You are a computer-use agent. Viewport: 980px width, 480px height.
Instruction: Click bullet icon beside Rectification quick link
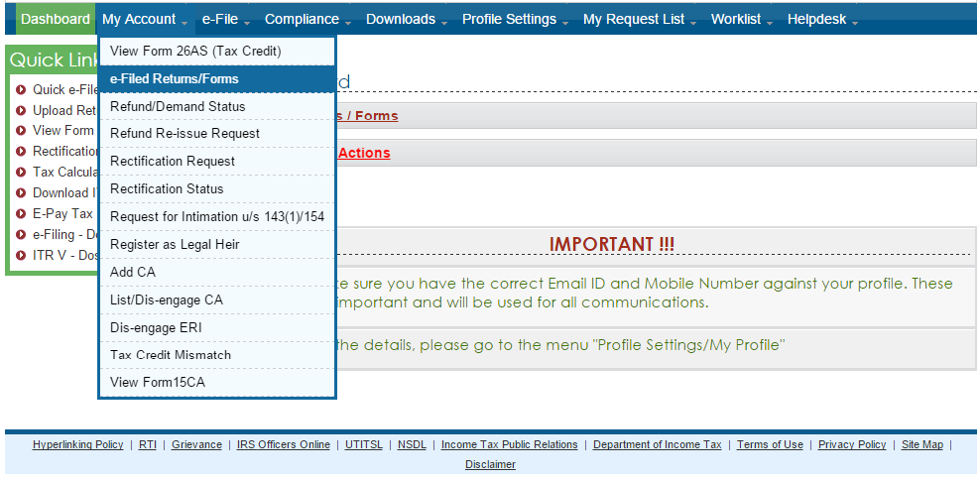point(21,152)
